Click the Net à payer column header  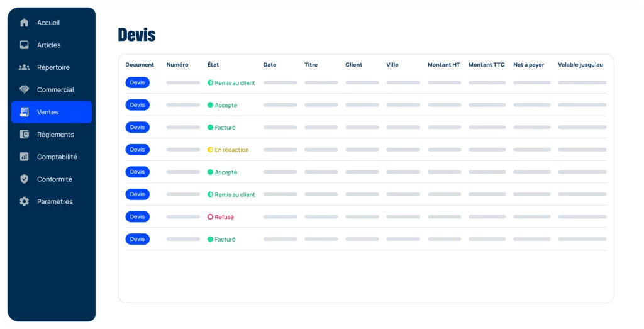(528, 65)
